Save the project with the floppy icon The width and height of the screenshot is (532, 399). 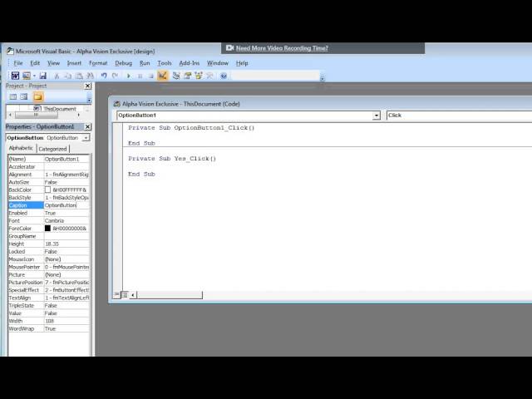click(42, 76)
